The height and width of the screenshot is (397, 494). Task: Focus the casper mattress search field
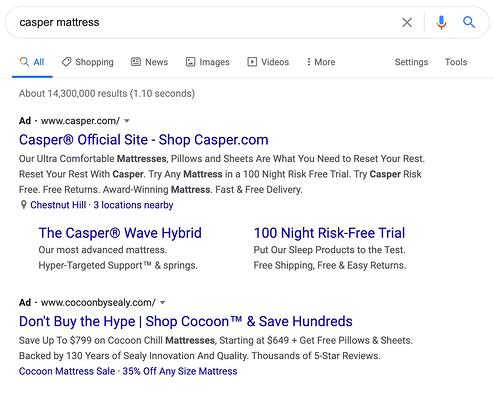point(207,23)
